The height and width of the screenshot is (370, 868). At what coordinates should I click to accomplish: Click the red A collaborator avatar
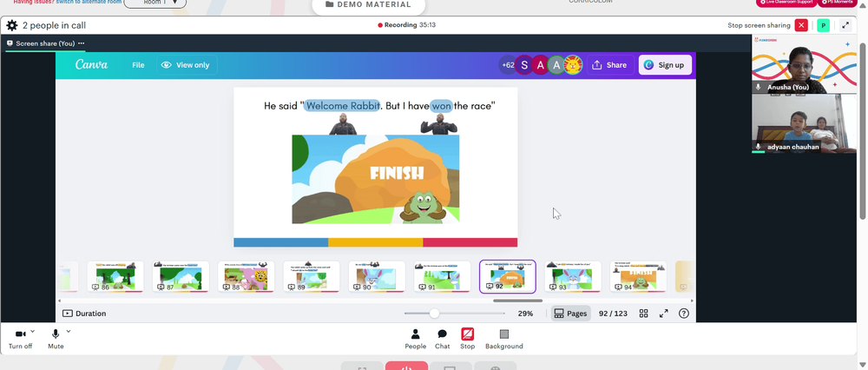[x=540, y=65]
